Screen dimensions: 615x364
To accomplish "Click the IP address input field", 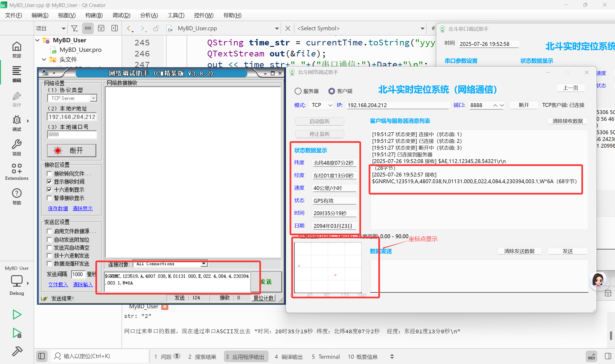I will point(398,105).
